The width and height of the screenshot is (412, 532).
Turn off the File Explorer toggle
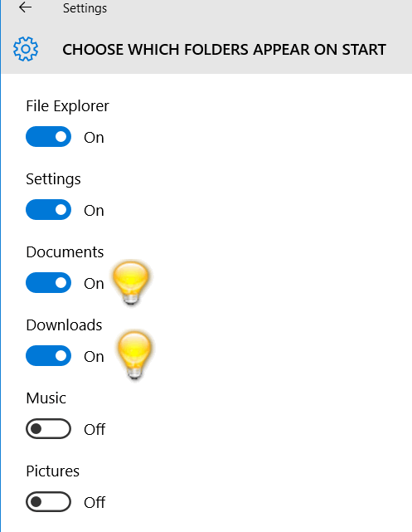[48, 137]
